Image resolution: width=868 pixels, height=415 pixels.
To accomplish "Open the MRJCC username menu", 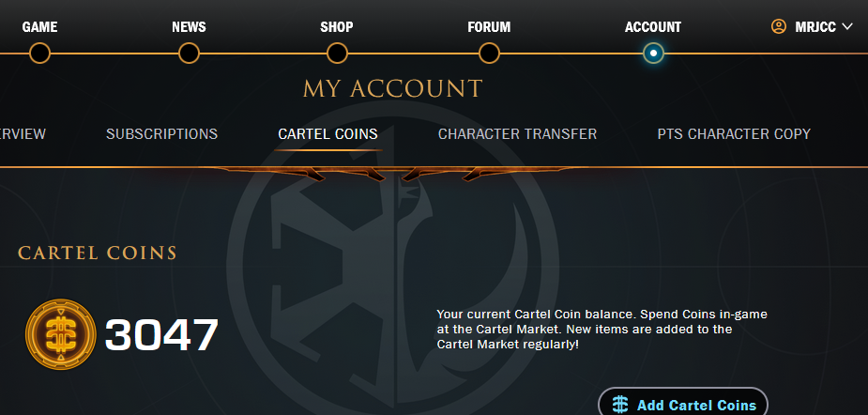I will click(815, 27).
